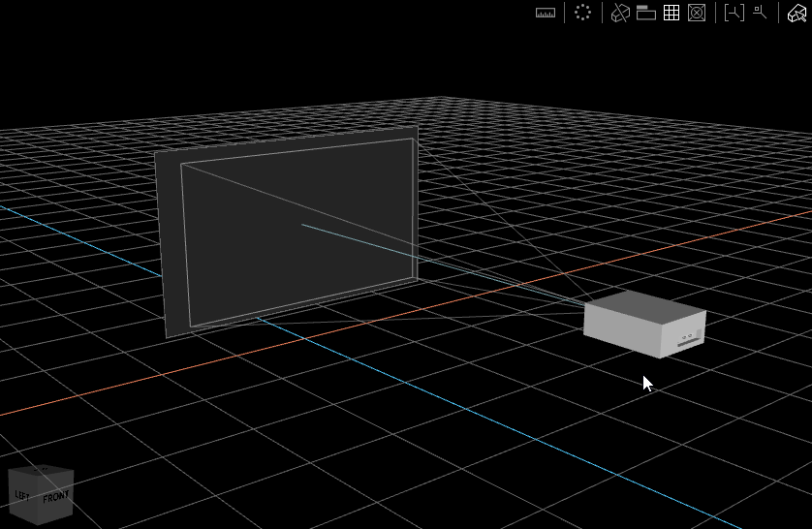Click the small square axis pivot icon
Image resolution: width=812 pixels, height=529 pixels.
click(760, 12)
